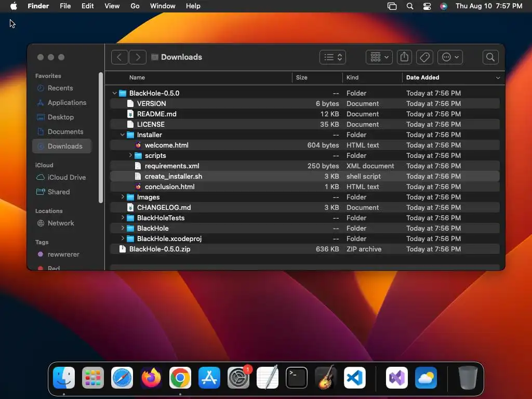This screenshot has height=399, width=532.
Task: Open the Help menu
Action: [x=193, y=6]
